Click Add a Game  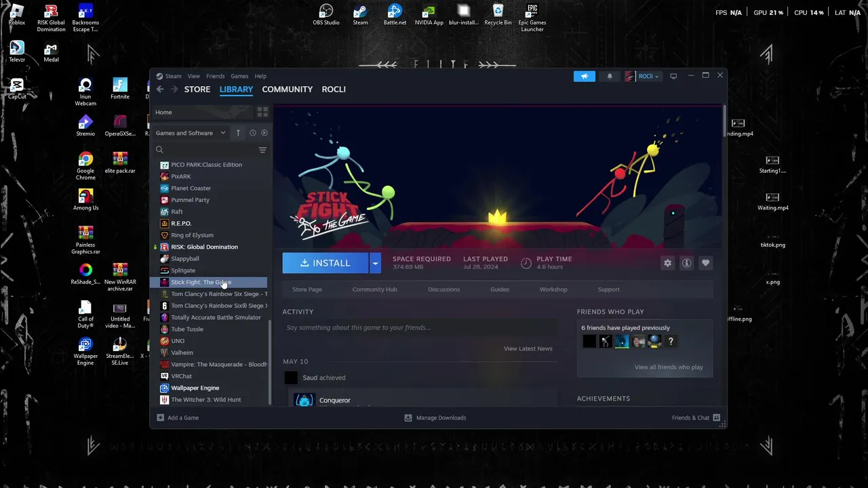tap(178, 418)
